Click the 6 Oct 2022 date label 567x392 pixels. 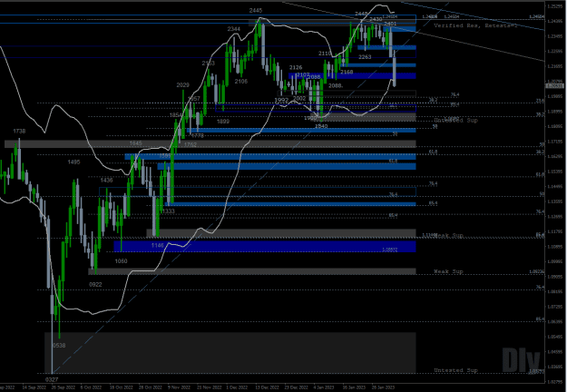tap(91, 387)
